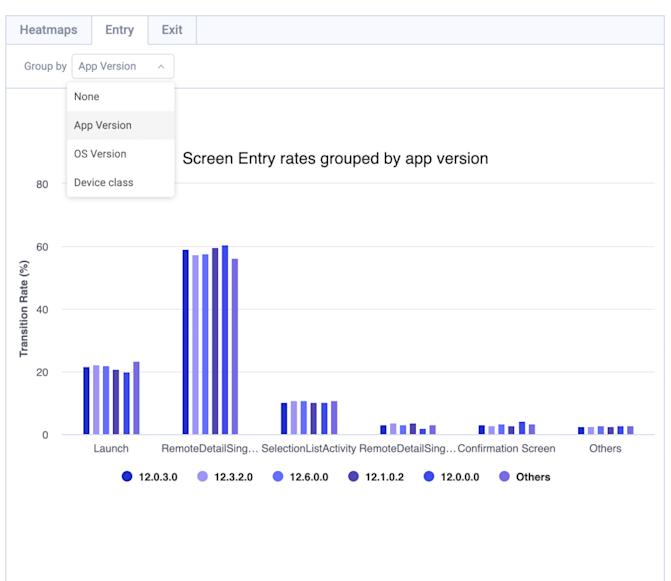Screen dimensions: 671x581
Task: Click the Confirmation Screen axis label
Action: [x=506, y=448]
